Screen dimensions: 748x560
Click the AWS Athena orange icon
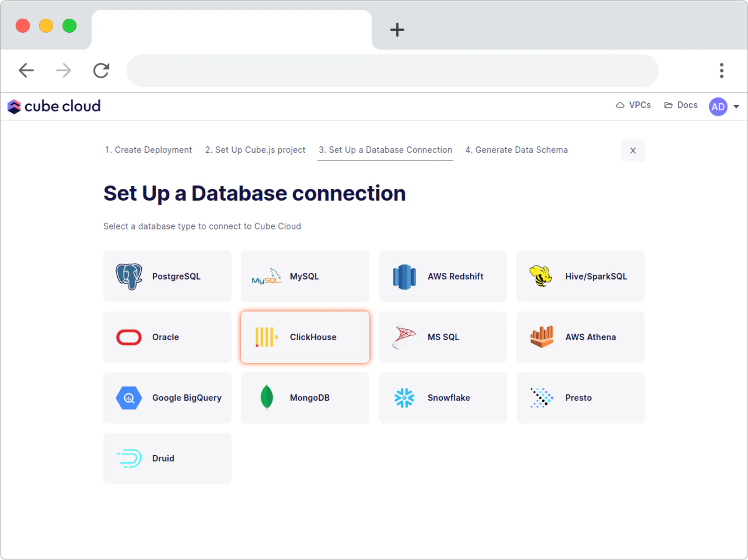[542, 337]
